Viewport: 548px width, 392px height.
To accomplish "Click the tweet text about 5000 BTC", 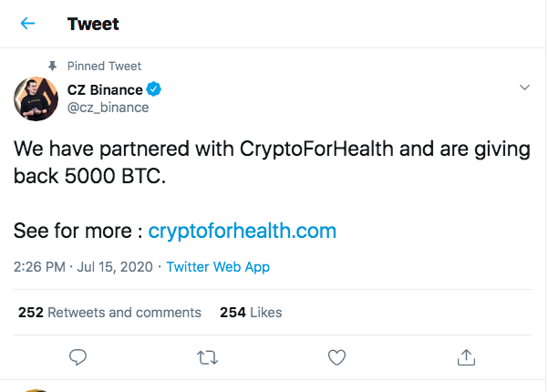I will click(x=272, y=162).
